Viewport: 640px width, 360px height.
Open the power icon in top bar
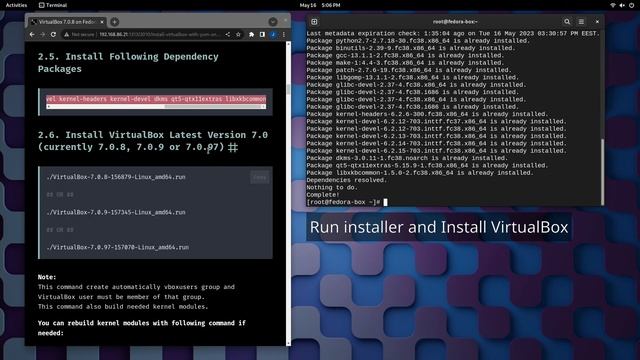pos(631,5)
